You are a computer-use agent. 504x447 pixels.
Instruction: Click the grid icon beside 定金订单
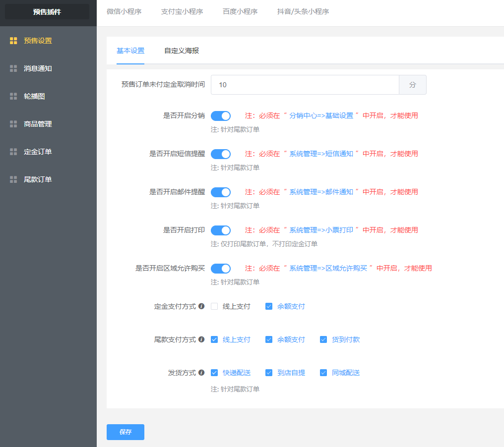pyautogui.click(x=13, y=152)
